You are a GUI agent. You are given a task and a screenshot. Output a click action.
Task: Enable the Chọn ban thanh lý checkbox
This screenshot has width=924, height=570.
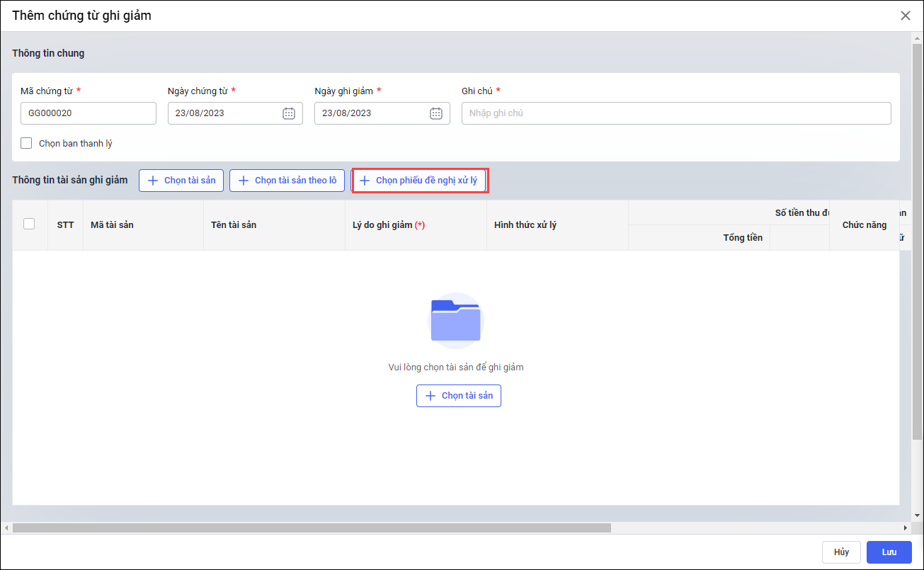coord(27,143)
